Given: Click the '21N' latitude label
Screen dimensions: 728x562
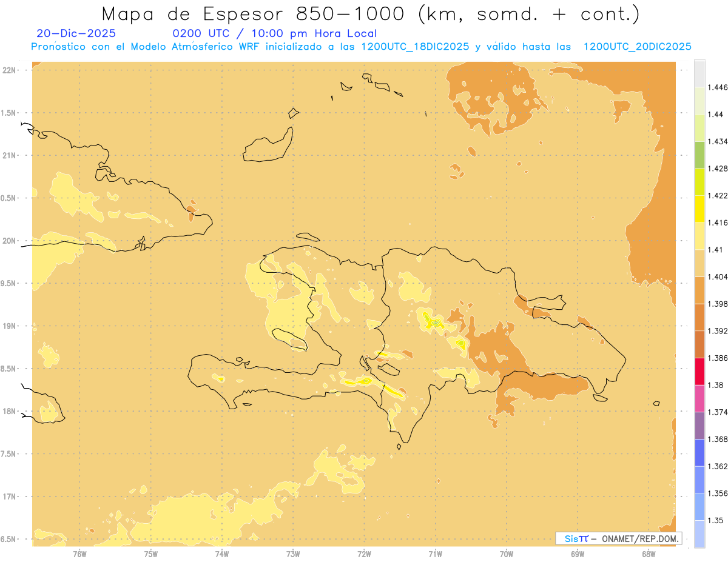Looking at the screenshot, I should (9, 156).
